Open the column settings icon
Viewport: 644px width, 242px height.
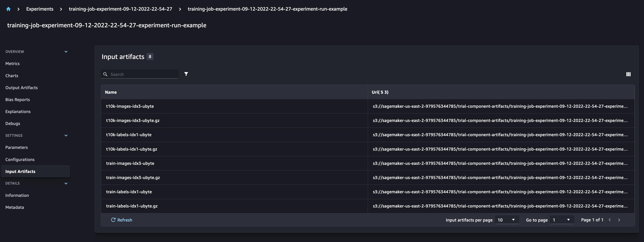click(x=628, y=74)
